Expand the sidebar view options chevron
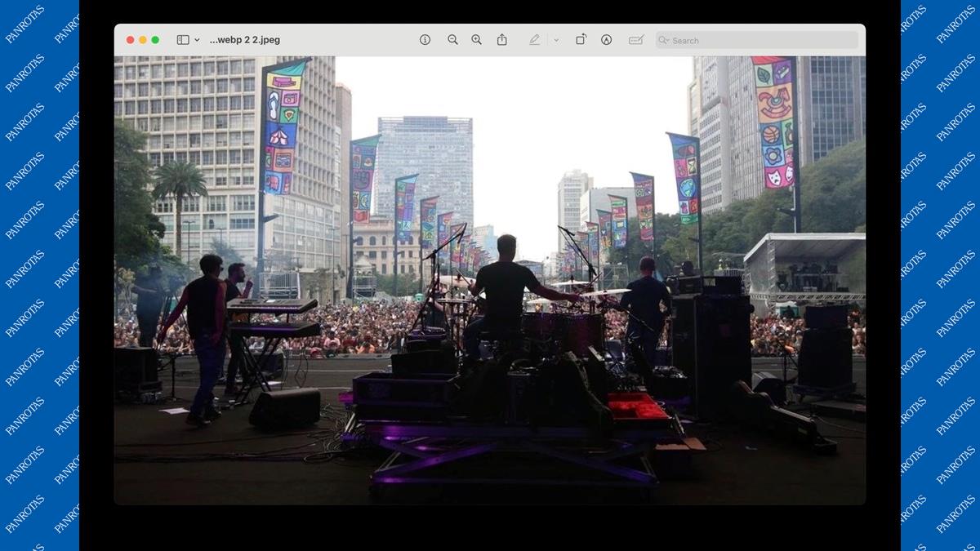Screen dimensions: 980x551 click(197, 40)
